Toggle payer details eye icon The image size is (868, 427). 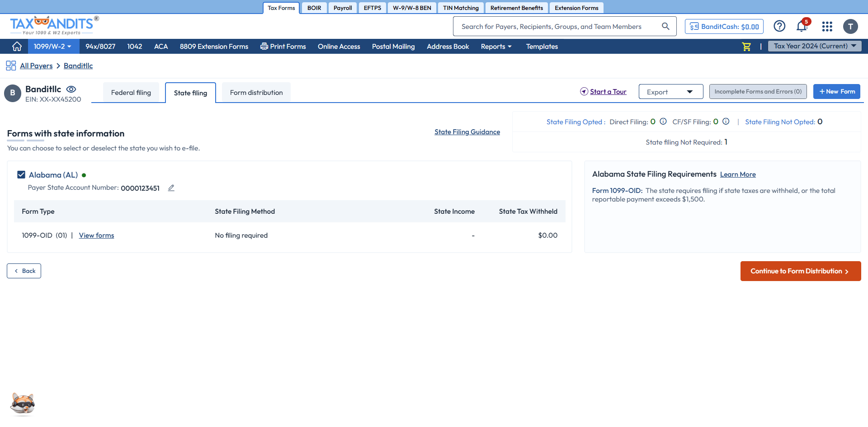(71, 89)
